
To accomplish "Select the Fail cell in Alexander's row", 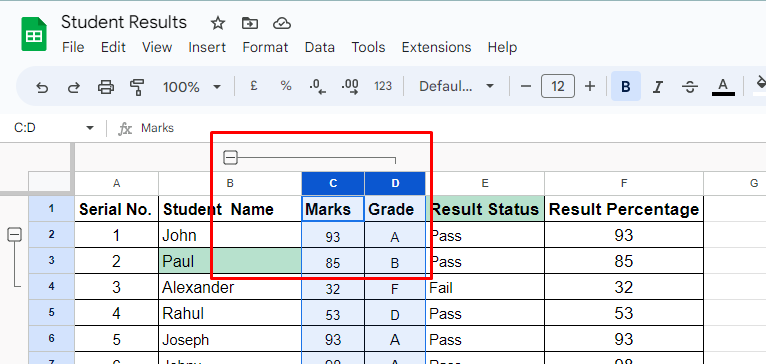I will tap(485, 287).
